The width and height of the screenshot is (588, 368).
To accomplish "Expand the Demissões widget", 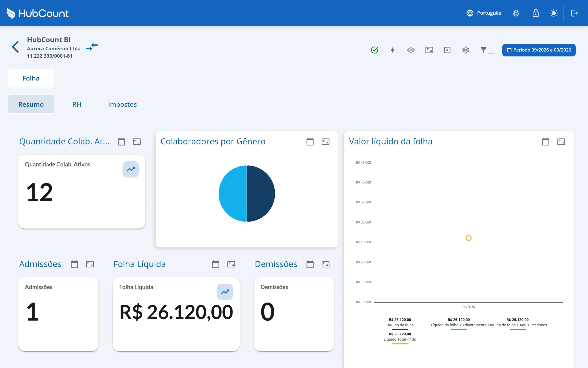I will (326, 264).
